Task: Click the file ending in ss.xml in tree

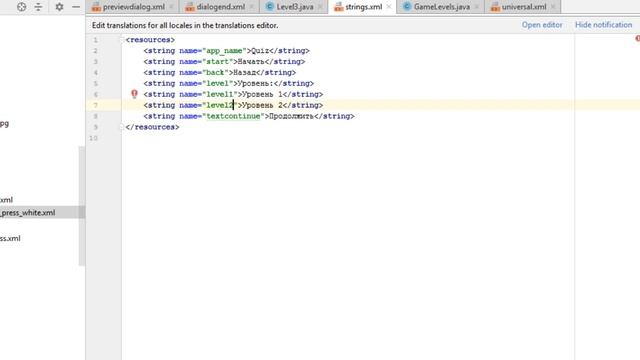Action: 10,238
